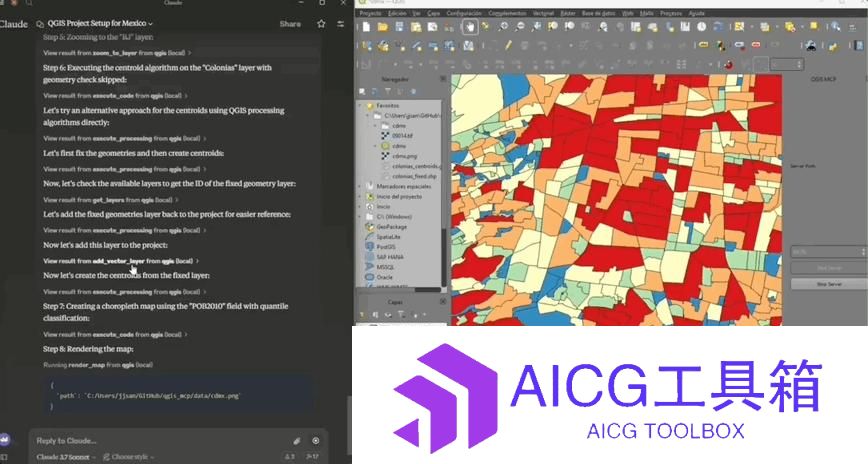868x464 pixels.
Task: Click the New Project icon in QGIS
Action: pyautogui.click(x=366, y=27)
